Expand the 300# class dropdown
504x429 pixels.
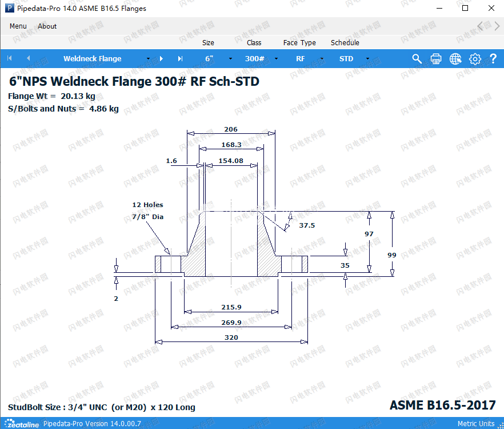276,58
